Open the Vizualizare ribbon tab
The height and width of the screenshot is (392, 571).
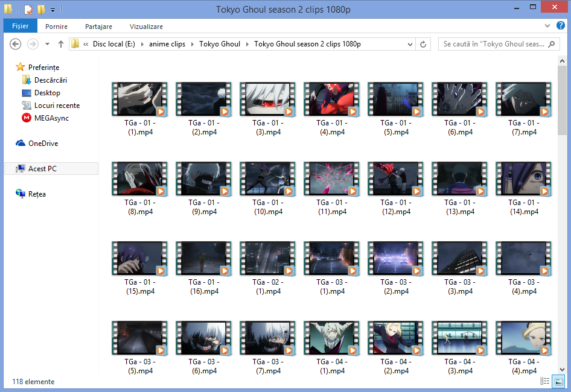click(x=146, y=27)
